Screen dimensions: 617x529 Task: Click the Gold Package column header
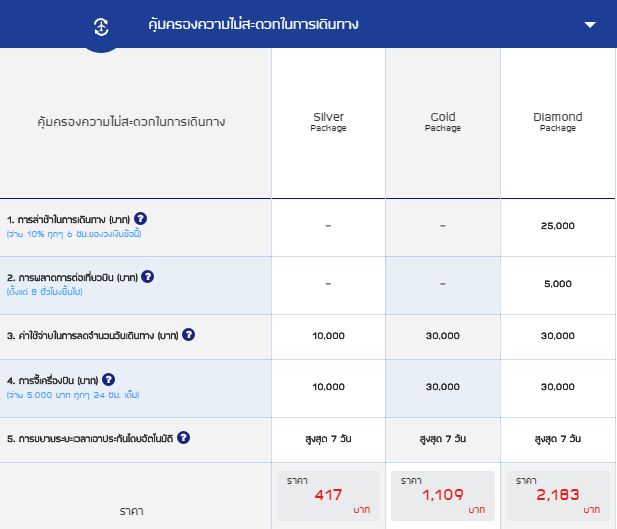pyautogui.click(x=442, y=122)
